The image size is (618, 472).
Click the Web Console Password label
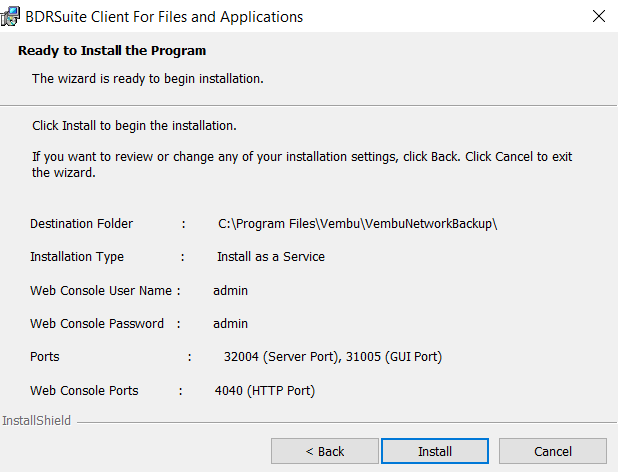(97, 323)
